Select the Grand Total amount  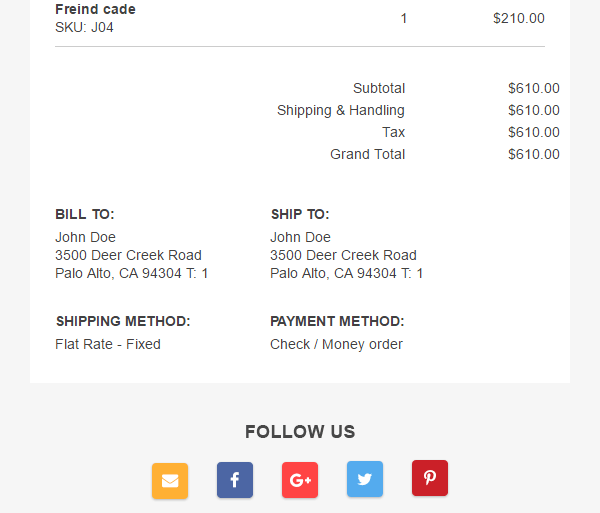(534, 154)
